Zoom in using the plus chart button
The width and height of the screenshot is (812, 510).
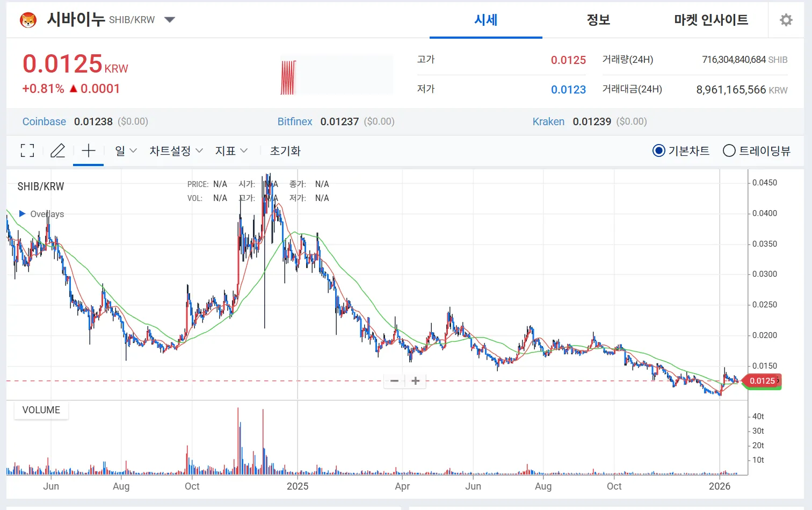[x=415, y=380]
